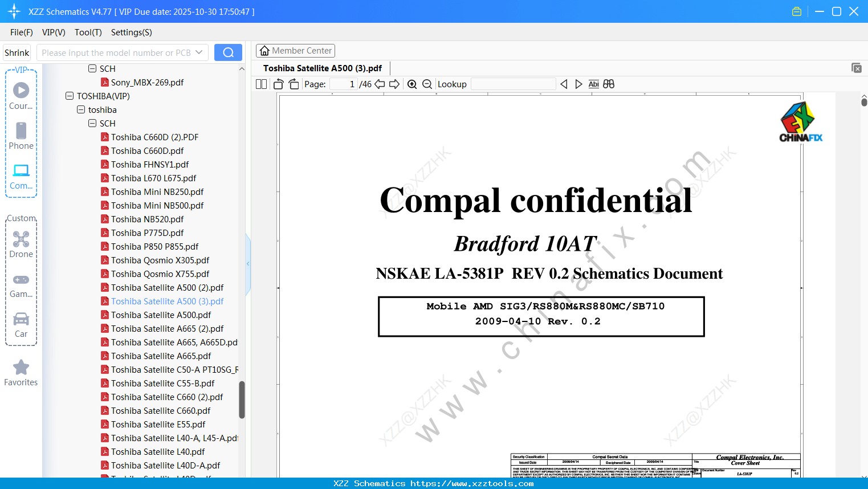Image resolution: width=868 pixels, height=489 pixels.
Task: Select the Toshiba Satellite A500 (3).pdf tab
Action: pos(323,68)
